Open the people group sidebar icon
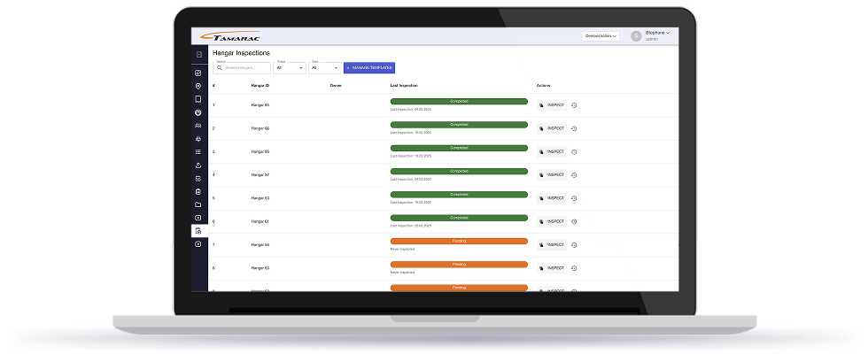 [x=198, y=126]
